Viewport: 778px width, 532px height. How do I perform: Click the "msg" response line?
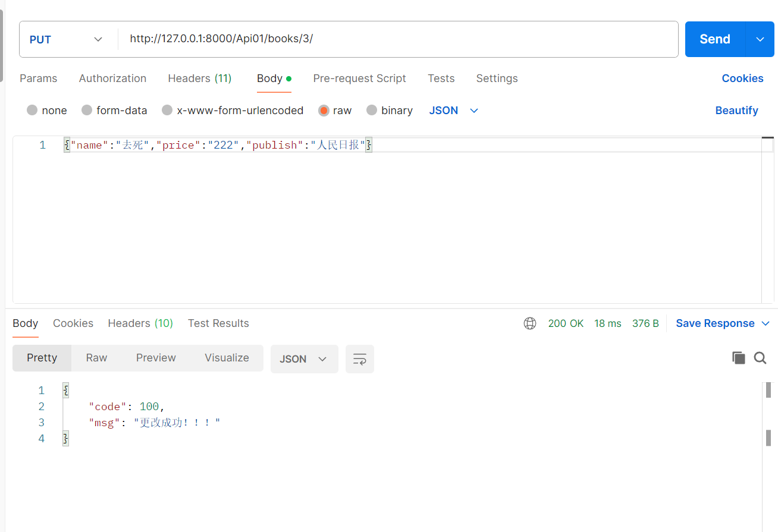pos(155,423)
